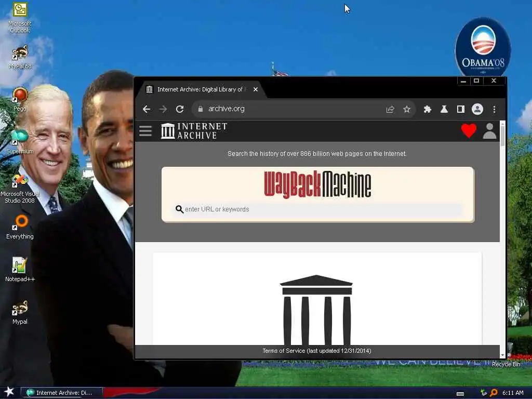The width and height of the screenshot is (532, 399).
Task: Click Internet Archive logo
Action: (194, 131)
